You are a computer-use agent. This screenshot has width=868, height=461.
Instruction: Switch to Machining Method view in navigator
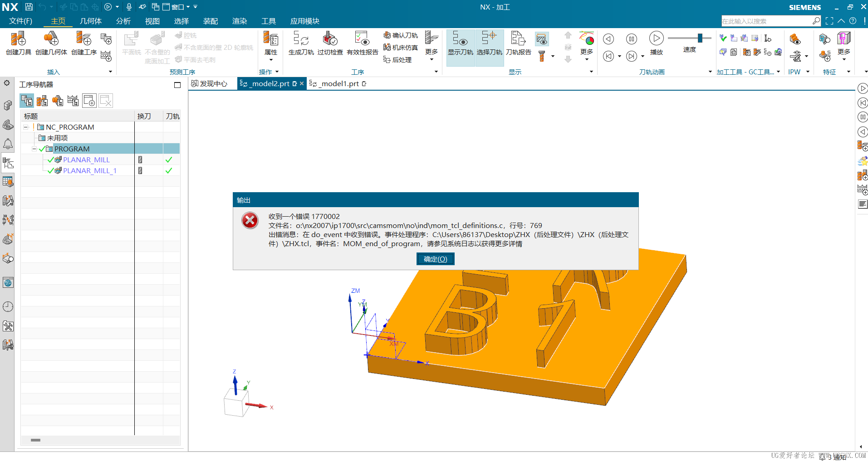(x=73, y=101)
